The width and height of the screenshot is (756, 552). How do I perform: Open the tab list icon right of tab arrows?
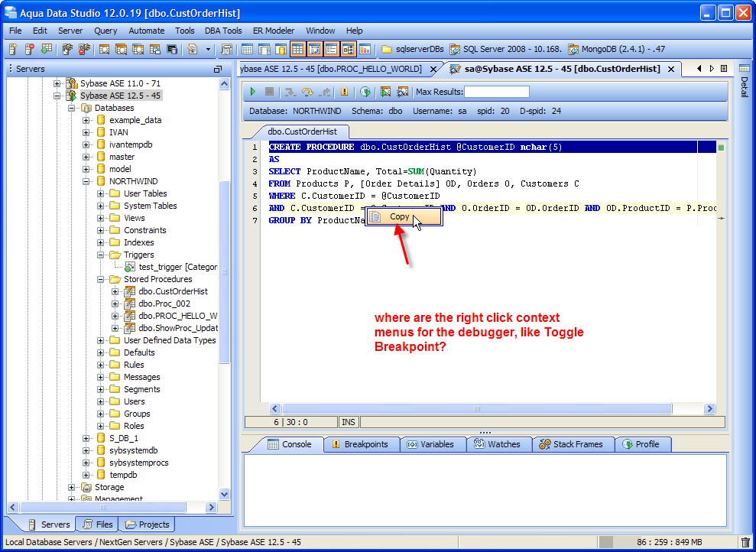click(x=724, y=69)
